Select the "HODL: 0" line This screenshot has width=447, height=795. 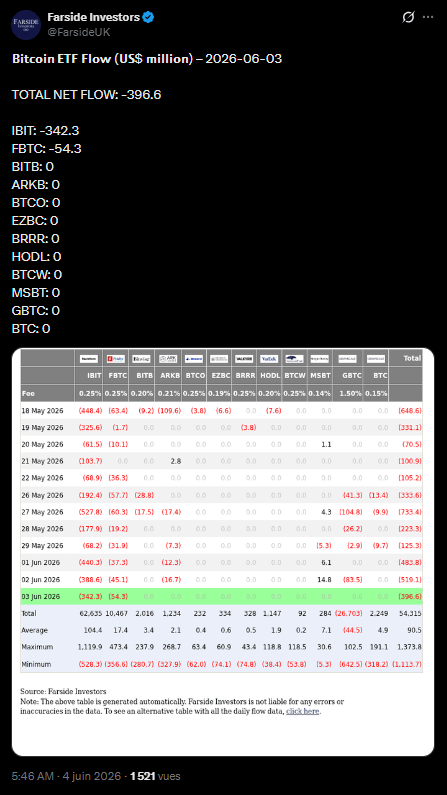36,257
